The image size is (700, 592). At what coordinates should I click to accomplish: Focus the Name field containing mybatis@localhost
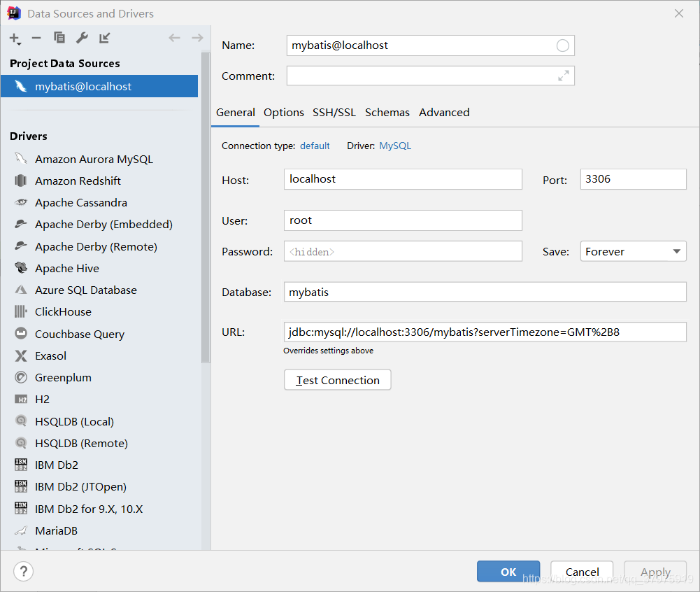coord(430,45)
